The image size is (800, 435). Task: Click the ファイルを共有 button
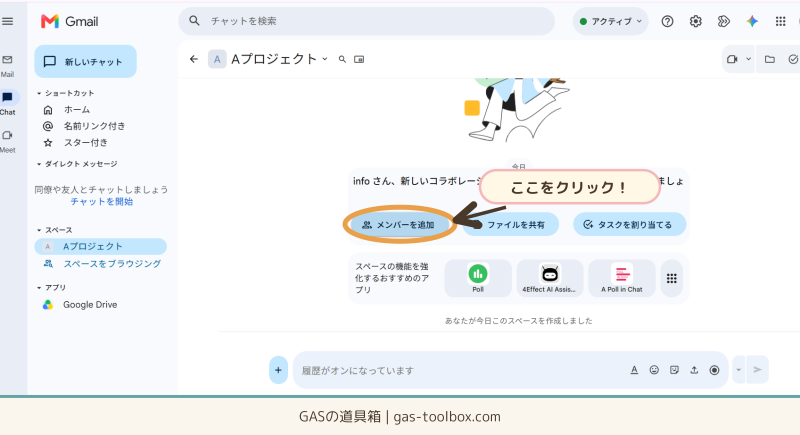511,225
